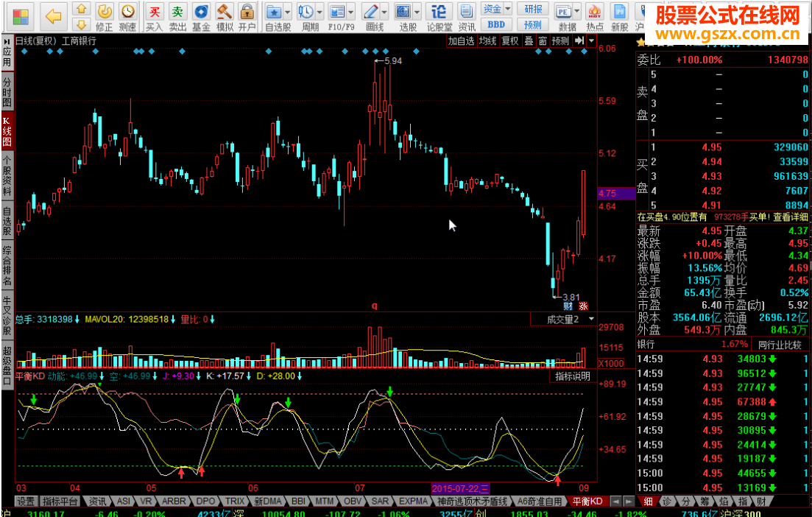812x517 pixels.
Task: Switch to the SAR indicator tab
Action: 380,502
